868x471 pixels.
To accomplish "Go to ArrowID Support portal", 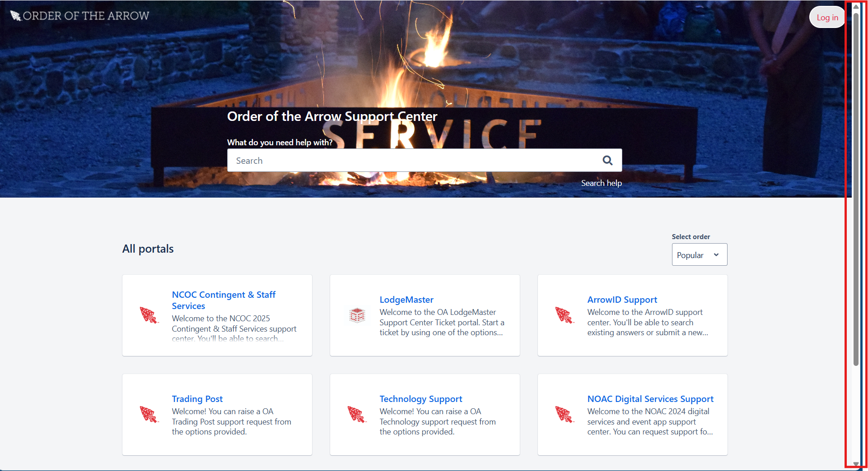I will point(622,300).
